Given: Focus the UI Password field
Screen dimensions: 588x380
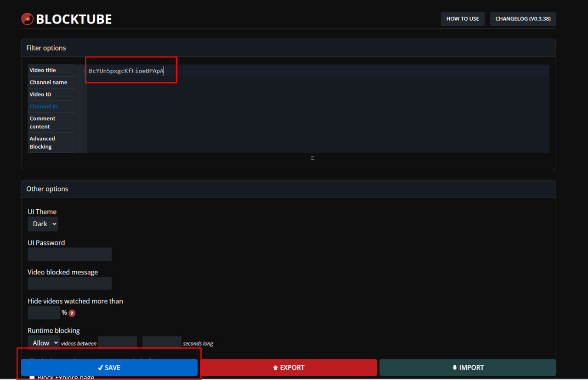Looking at the screenshot, I should 70,254.
